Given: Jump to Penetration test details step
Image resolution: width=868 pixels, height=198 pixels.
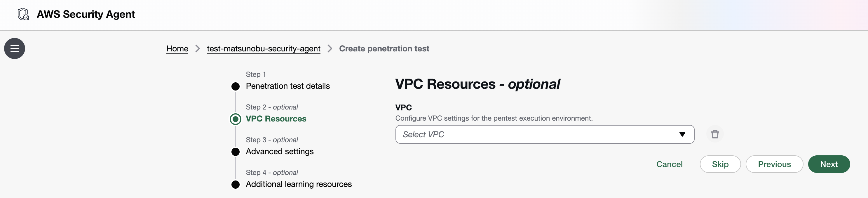Looking at the screenshot, I should click(288, 86).
